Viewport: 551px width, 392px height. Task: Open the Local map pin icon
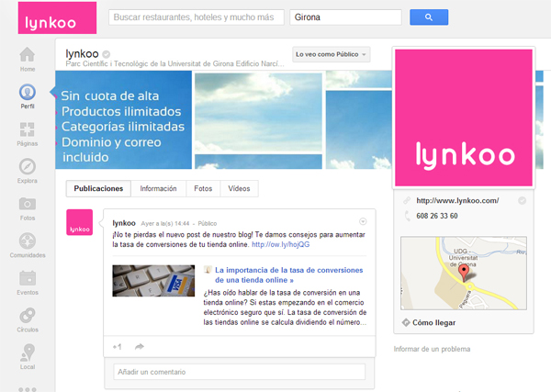28,353
